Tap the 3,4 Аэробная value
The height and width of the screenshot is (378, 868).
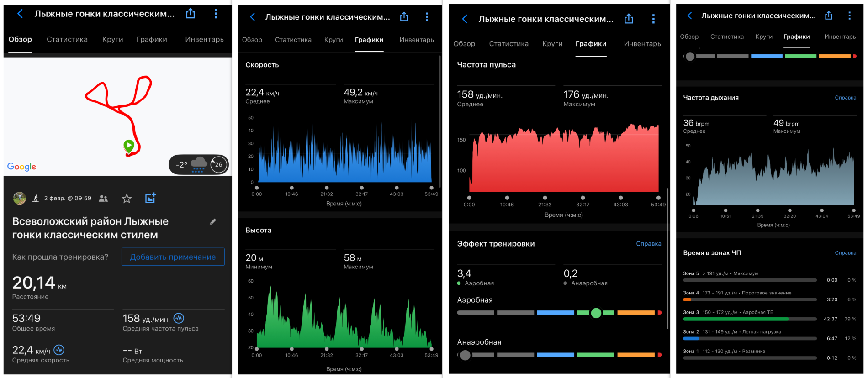(464, 273)
